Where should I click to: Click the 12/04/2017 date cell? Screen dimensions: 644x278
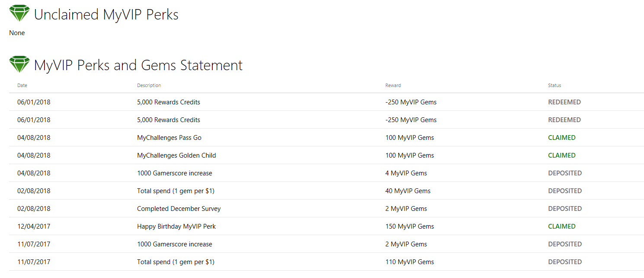coord(34,226)
